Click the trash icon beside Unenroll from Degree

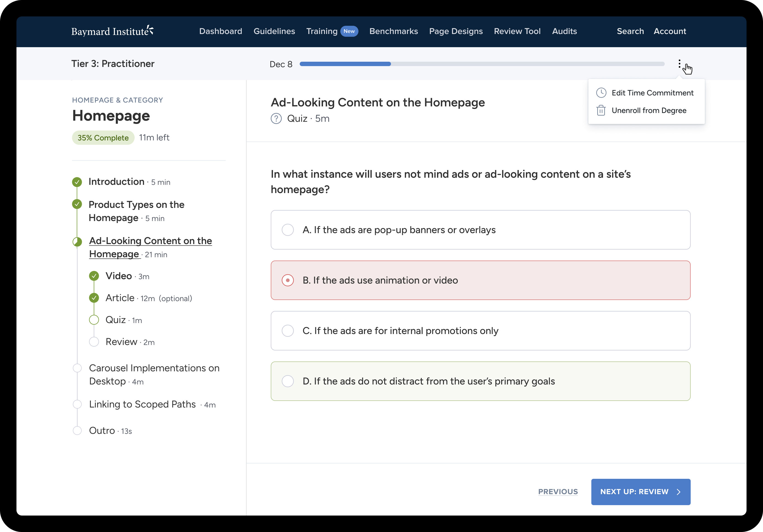601,110
